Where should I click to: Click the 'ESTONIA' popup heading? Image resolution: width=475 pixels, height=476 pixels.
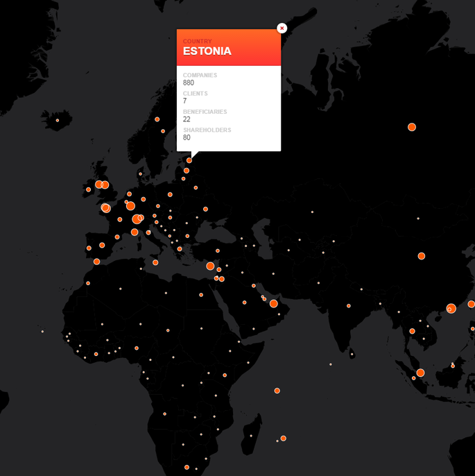pos(207,51)
